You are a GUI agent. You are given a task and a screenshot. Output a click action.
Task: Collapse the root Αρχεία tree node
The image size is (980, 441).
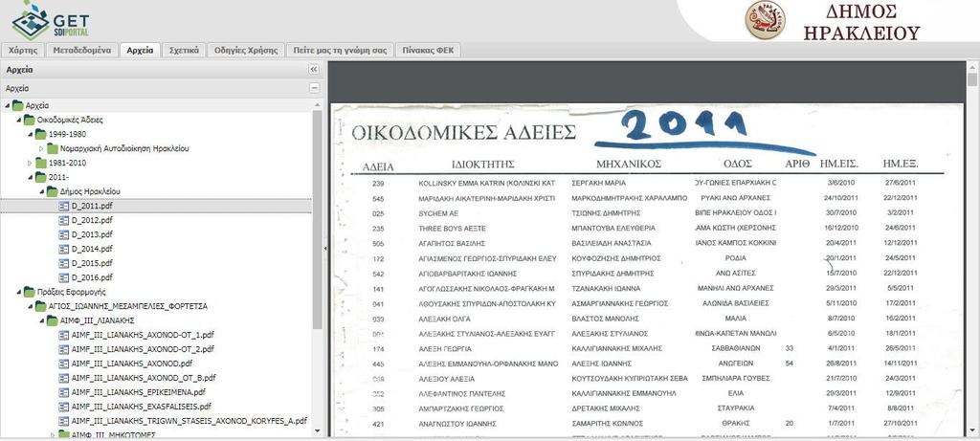7,105
